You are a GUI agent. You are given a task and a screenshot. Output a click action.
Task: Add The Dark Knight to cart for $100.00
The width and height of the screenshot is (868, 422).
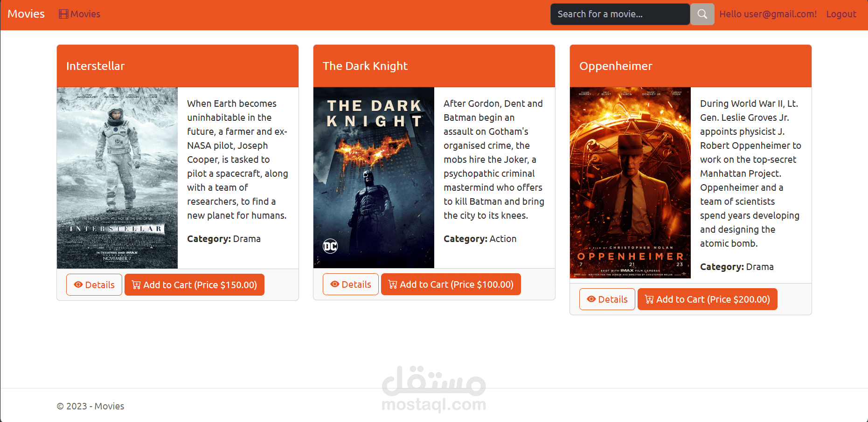451,284
